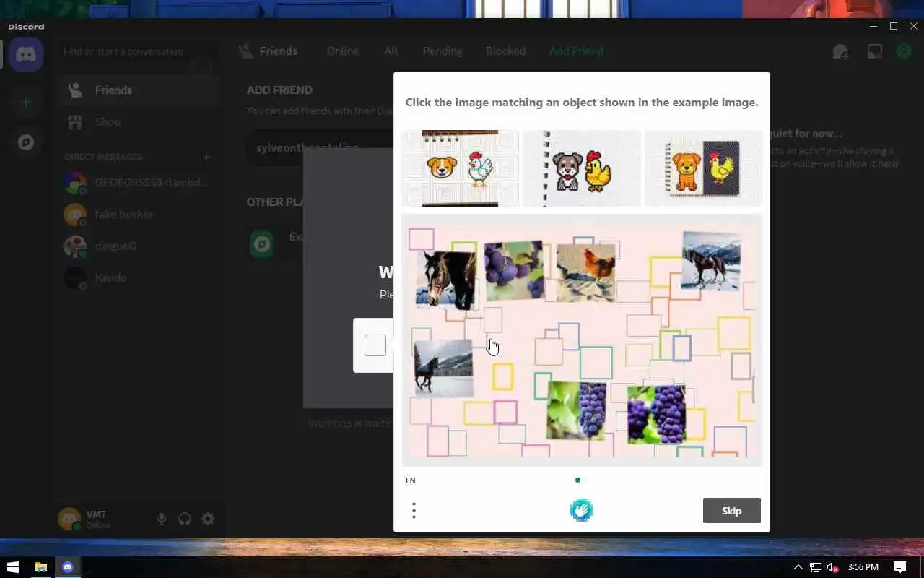Screen dimensions: 924x578
Task: Open the Windows Start menu
Action: pyautogui.click(x=12, y=567)
